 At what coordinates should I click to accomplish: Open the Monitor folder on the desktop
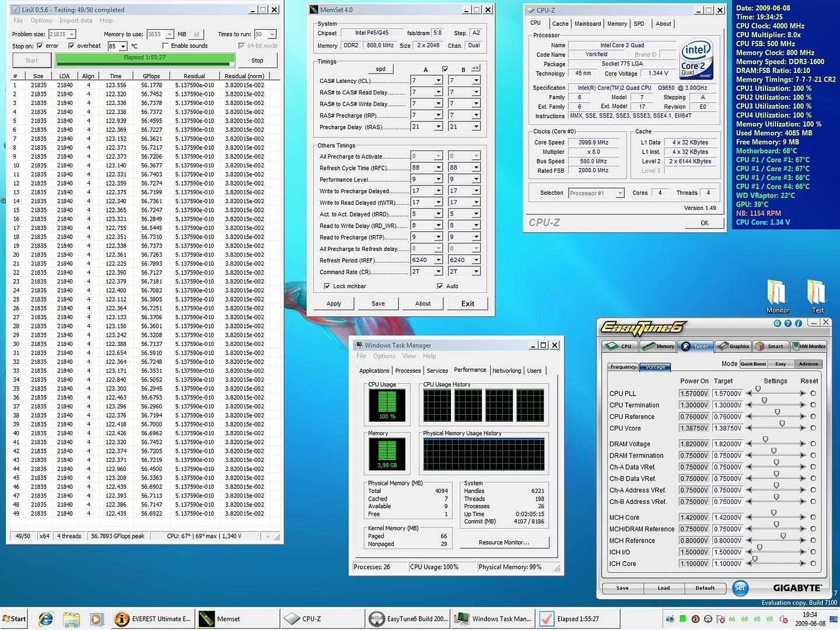click(778, 296)
